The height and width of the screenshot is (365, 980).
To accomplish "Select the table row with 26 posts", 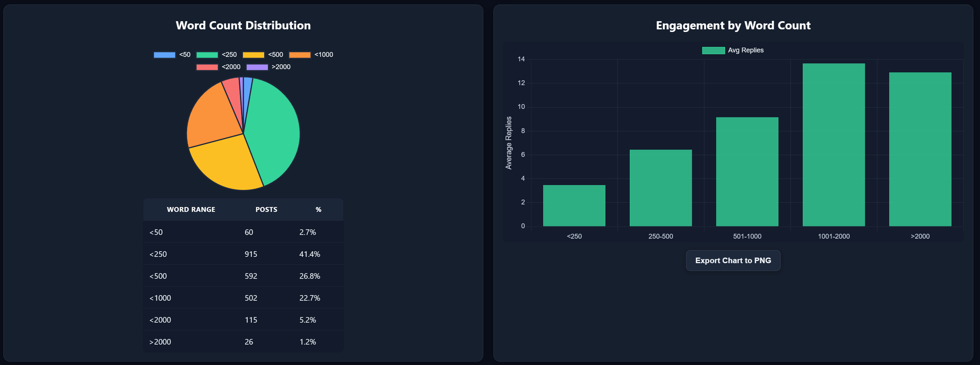I will click(243, 342).
